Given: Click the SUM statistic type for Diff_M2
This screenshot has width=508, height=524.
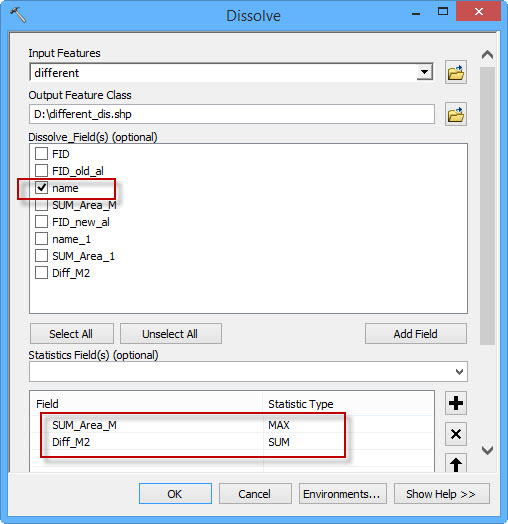Looking at the screenshot, I should [279, 442].
